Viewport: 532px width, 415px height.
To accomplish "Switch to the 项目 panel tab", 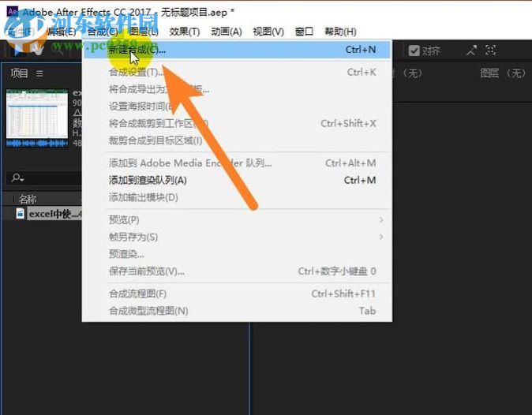I will (x=20, y=73).
